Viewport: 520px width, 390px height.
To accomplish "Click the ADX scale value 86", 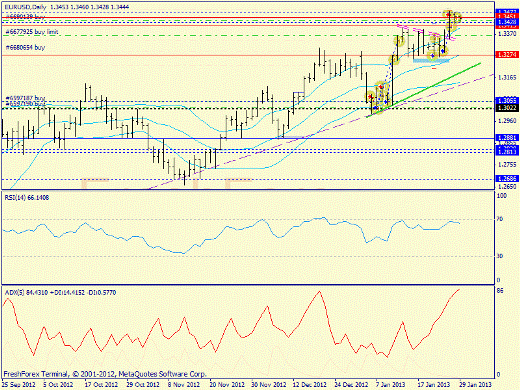I will (500, 291).
